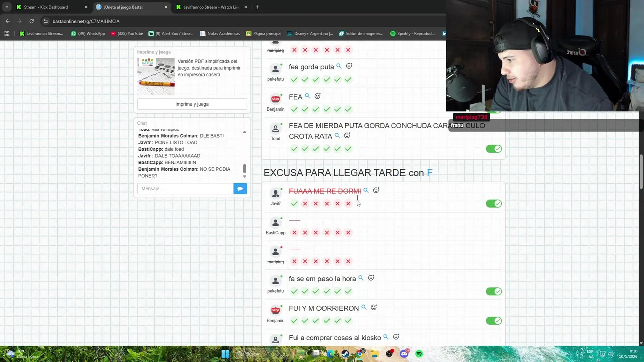Click the blue letter 'F' in category heading
The width and height of the screenshot is (644, 362).
pyautogui.click(x=430, y=173)
